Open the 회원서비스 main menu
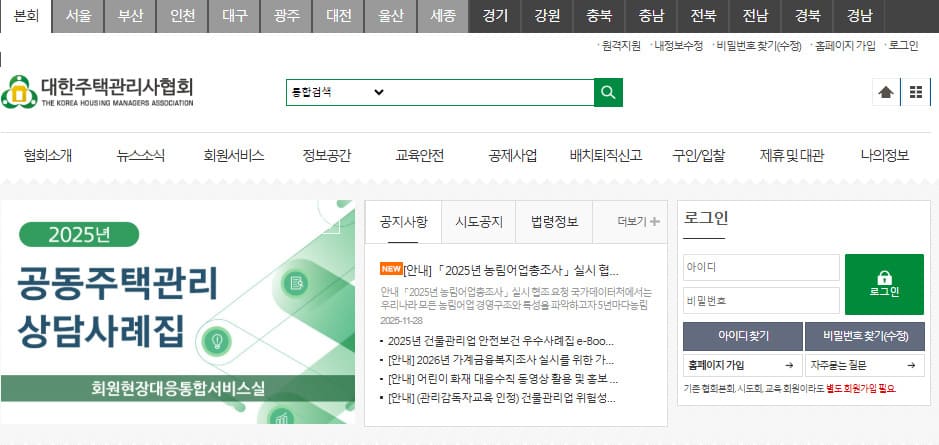 pyautogui.click(x=233, y=155)
